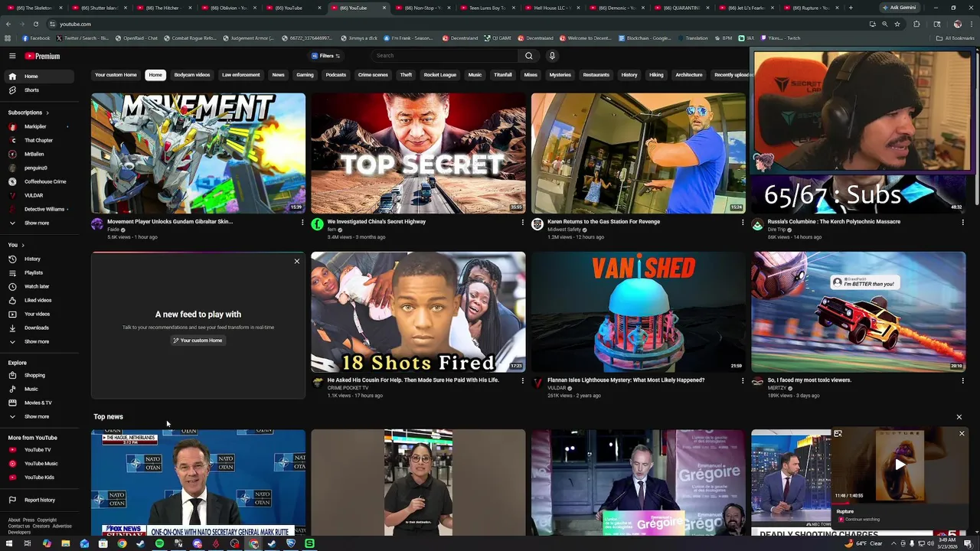The image size is (980, 551).
Task: Open Downloads in the sidebar
Action: point(41,328)
